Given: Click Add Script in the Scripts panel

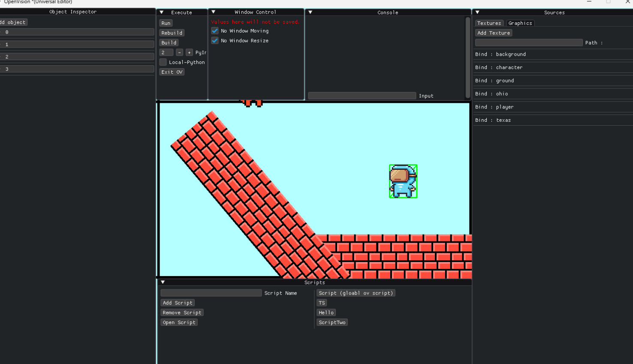Looking at the screenshot, I should coord(178,303).
